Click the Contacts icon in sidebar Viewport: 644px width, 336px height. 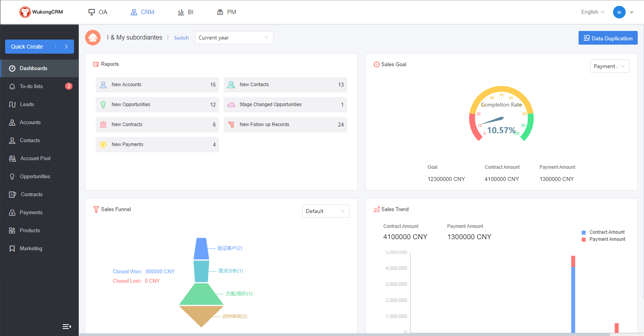click(12, 141)
